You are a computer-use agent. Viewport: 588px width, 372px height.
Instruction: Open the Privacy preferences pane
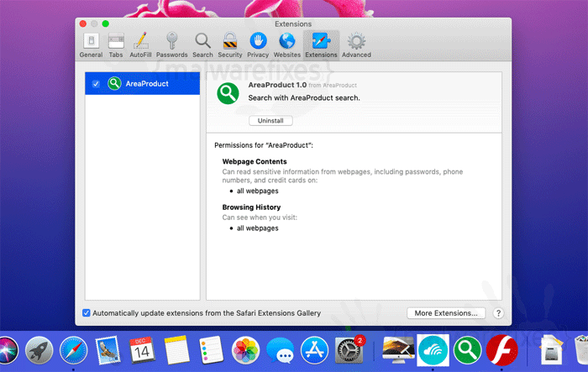[258, 45]
